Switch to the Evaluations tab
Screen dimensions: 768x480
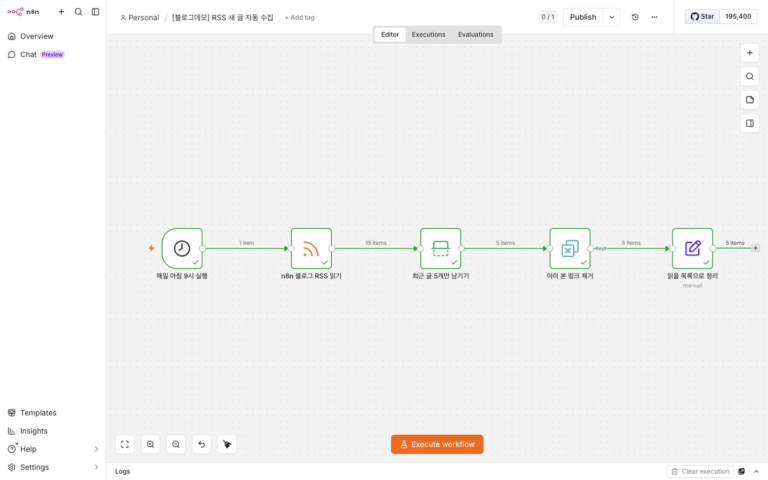(x=476, y=35)
